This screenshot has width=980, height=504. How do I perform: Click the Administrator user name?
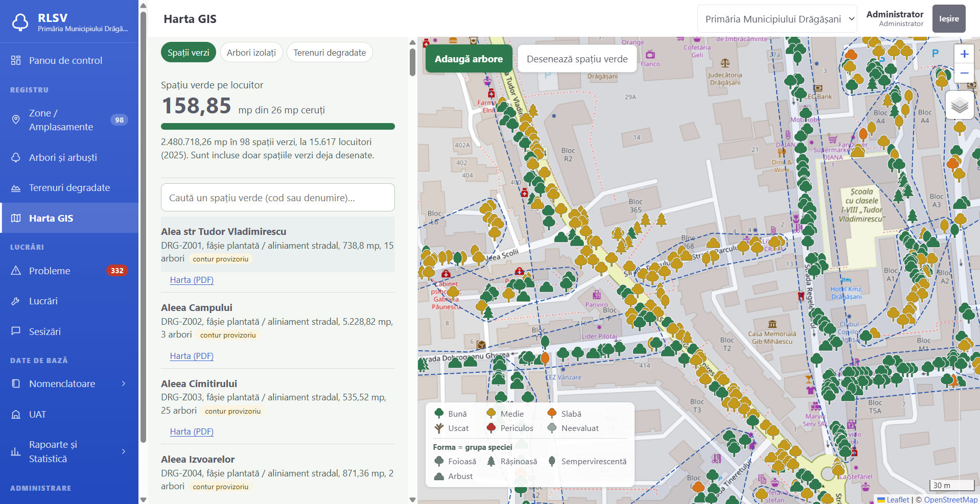point(895,14)
